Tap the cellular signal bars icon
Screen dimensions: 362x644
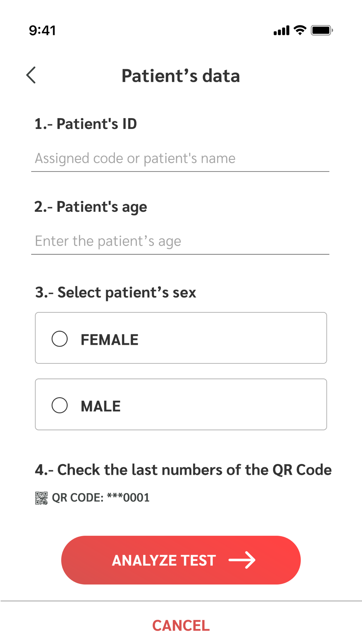pyautogui.click(x=281, y=31)
